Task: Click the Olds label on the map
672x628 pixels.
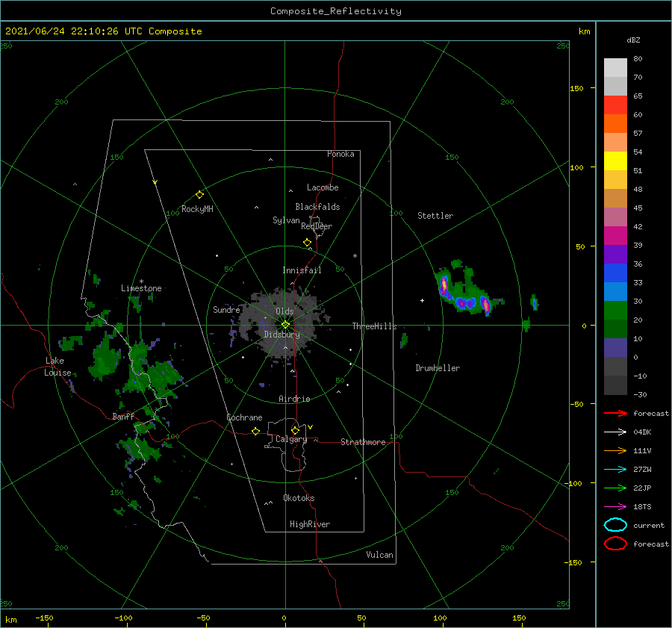Action: [x=284, y=311]
